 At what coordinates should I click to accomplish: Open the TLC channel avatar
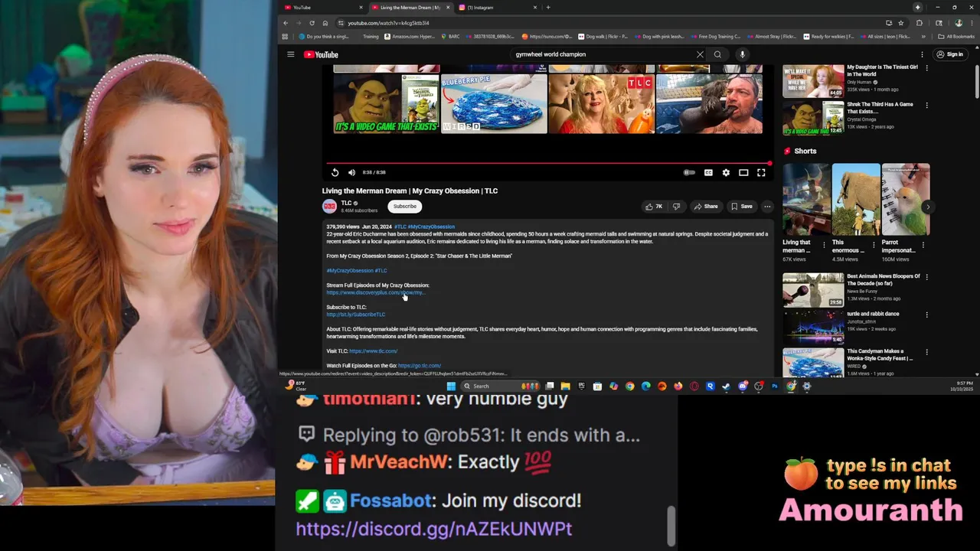[329, 206]
